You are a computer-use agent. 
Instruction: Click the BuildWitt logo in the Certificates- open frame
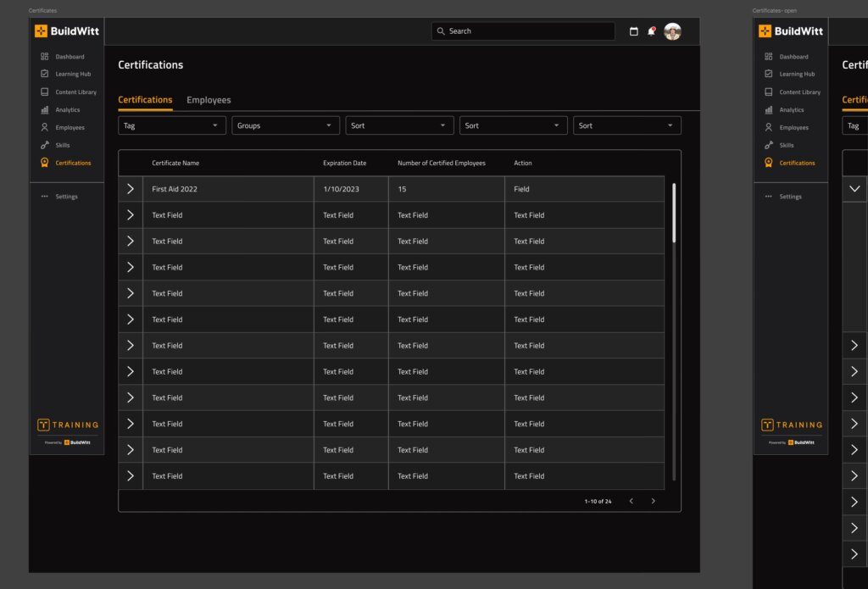[791, 31]
